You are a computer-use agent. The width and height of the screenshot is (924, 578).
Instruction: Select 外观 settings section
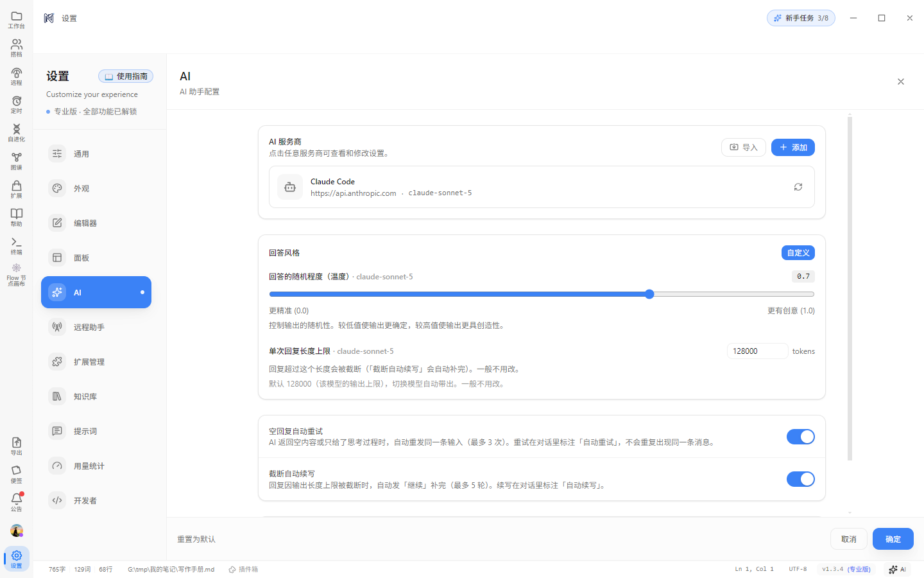click(96, 188)
